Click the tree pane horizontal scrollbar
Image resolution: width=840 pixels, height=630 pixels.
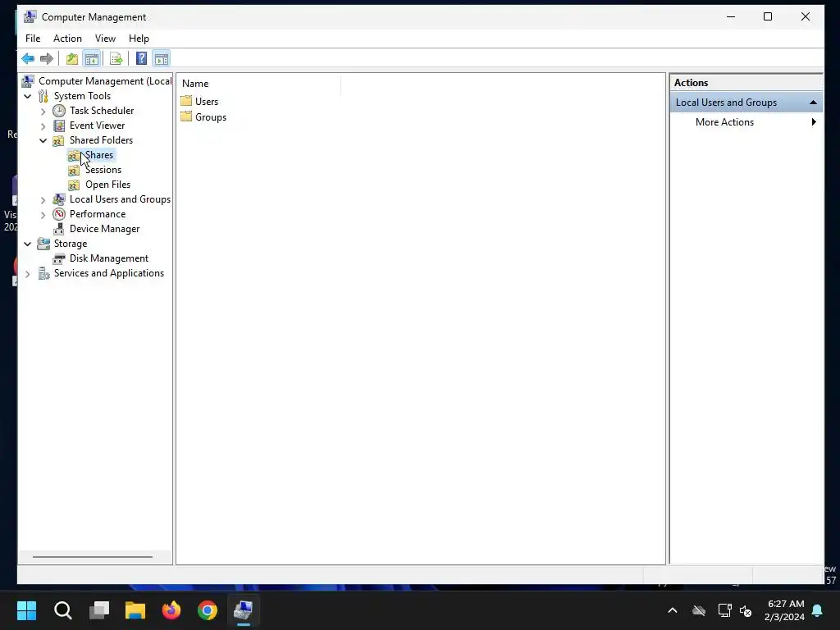pos(93,557)
